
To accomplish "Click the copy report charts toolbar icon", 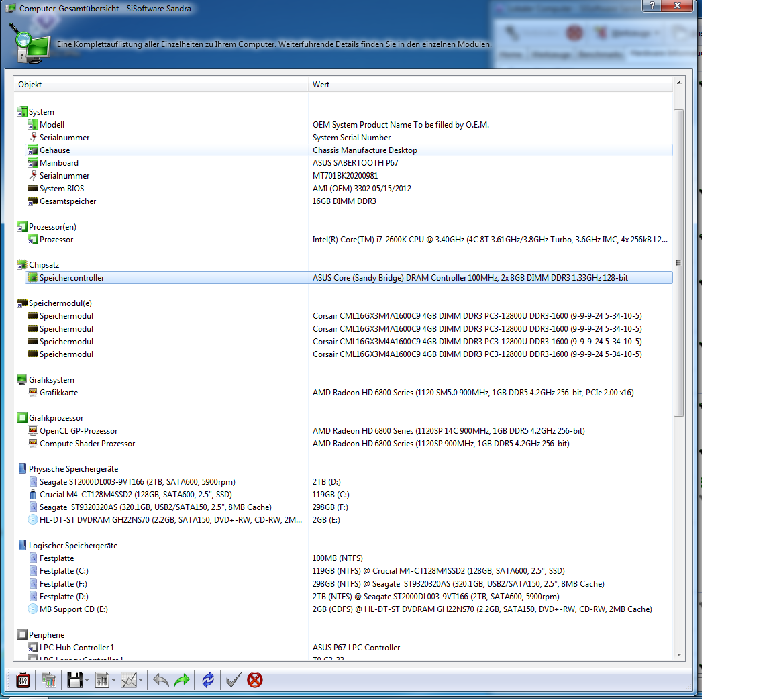I will pyautogui.click(x=49, y=681).
